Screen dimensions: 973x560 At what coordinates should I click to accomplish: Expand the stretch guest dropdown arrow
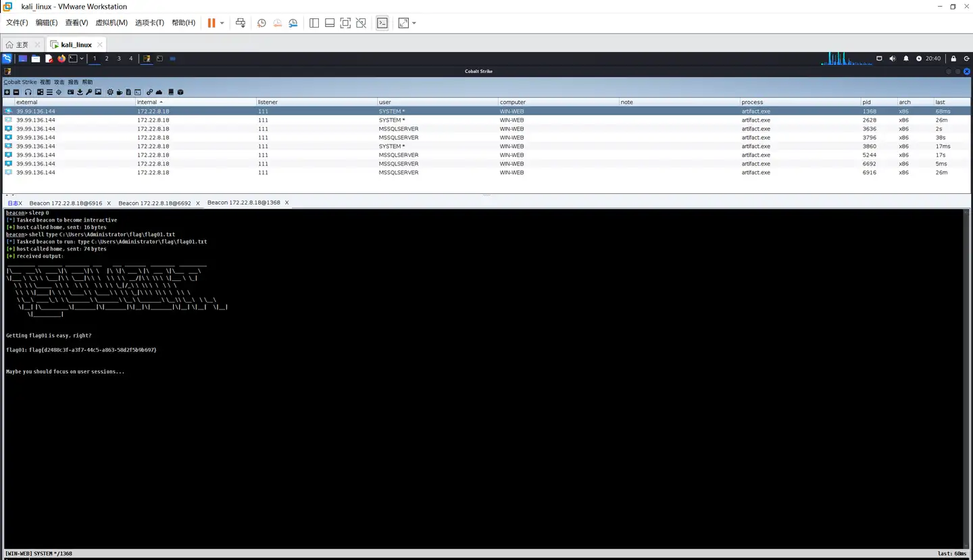click(x=414, y=23)
